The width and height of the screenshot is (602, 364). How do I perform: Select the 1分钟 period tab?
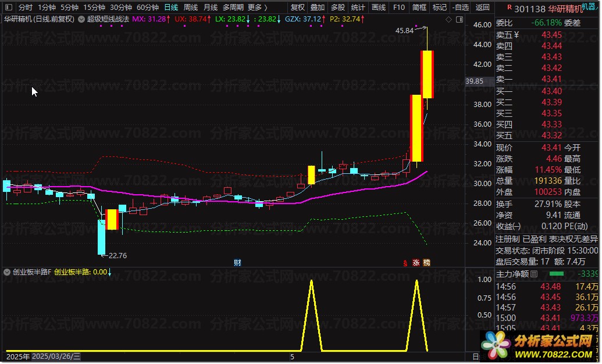click(x=47, y=8)
